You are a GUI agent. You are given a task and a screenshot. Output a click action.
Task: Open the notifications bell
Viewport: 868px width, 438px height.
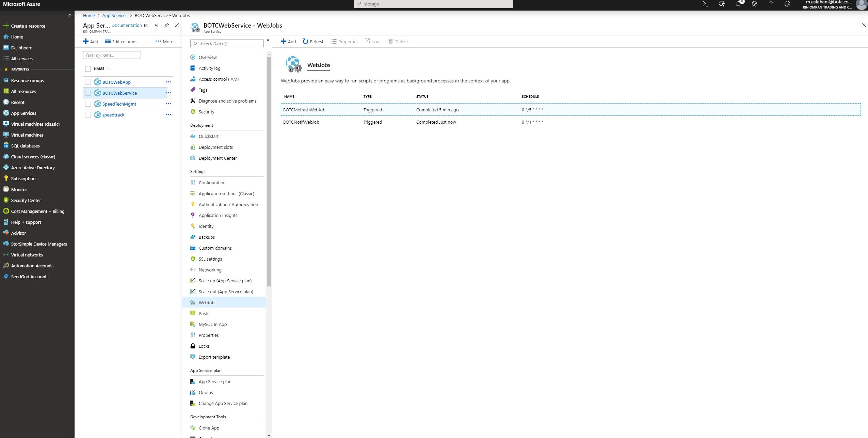pos(738,4)
